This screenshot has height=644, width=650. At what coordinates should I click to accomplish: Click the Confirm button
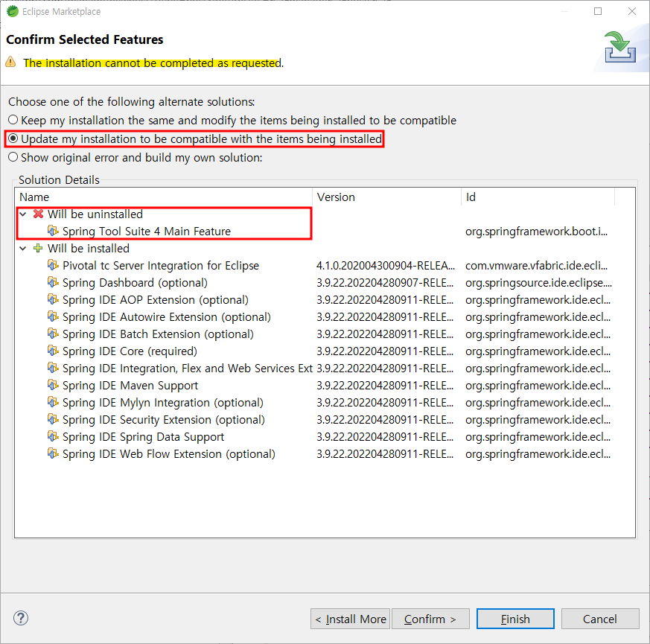430,619
